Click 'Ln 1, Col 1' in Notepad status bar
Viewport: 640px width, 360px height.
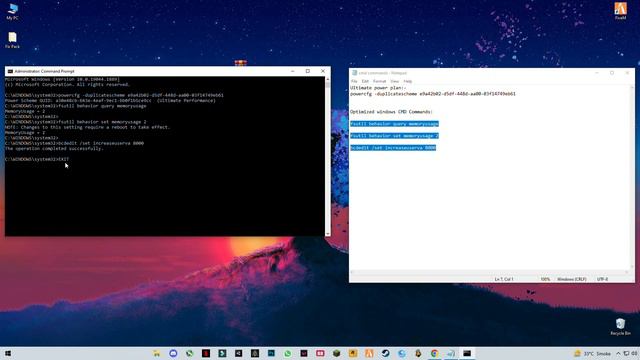[504, 279]
